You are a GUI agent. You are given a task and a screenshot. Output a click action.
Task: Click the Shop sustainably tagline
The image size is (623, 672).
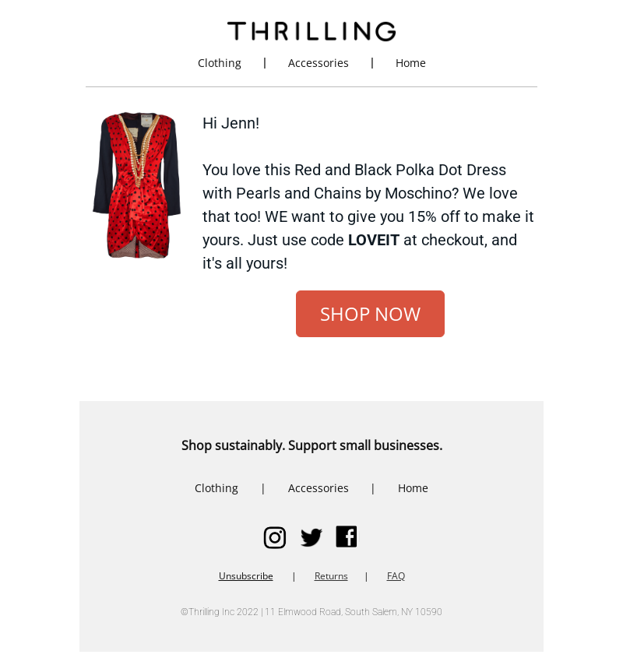(x=311, y=445)
